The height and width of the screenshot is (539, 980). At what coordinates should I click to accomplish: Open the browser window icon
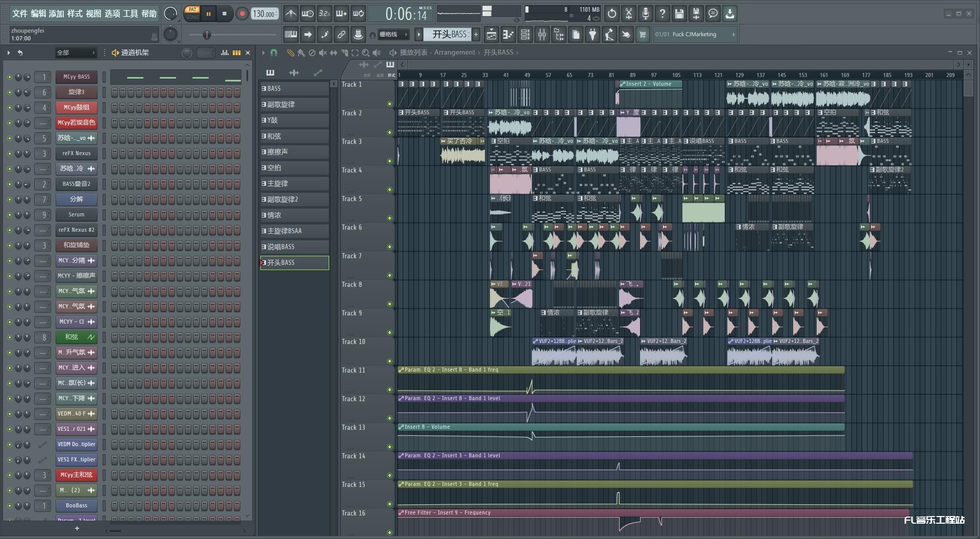[558, 35]
